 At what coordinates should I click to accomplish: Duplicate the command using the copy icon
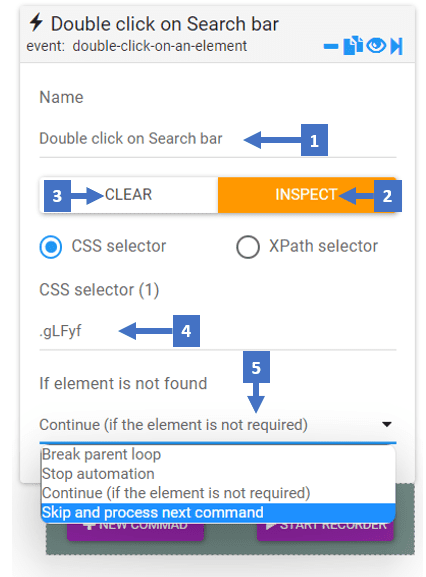click(353, 46)
